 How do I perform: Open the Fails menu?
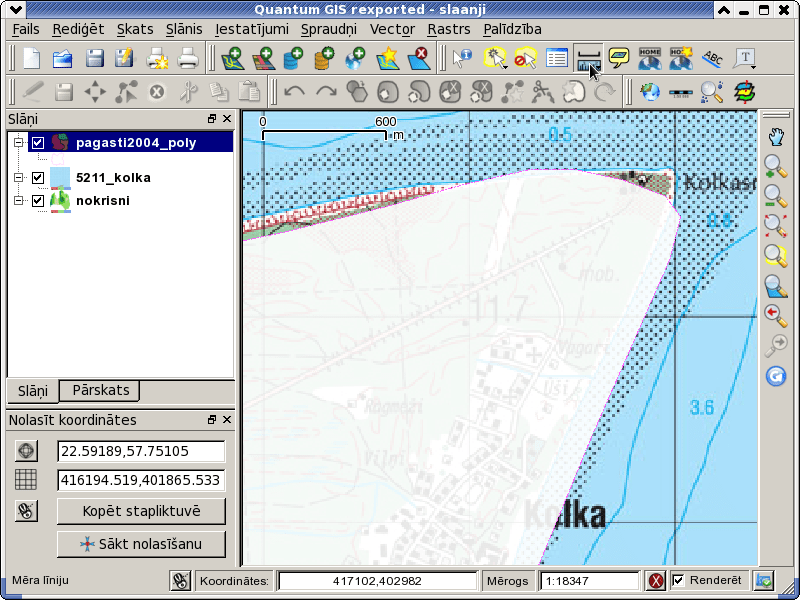pyautogui.click(x=26, y=29)
